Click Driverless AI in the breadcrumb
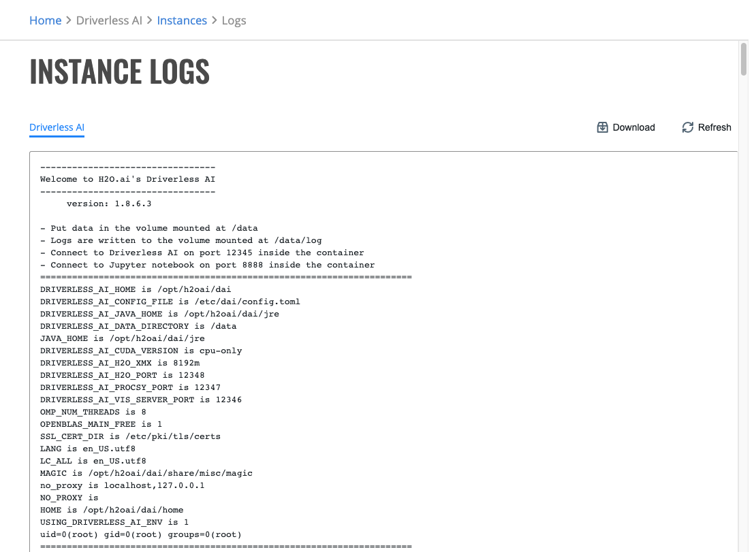 (x=109, y=20)
